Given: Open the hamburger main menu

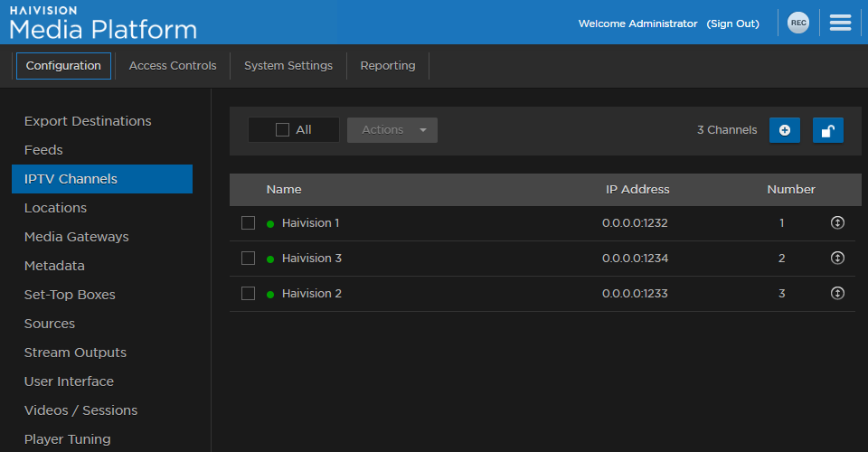Looking at the screenshot, I should [840, 24].
